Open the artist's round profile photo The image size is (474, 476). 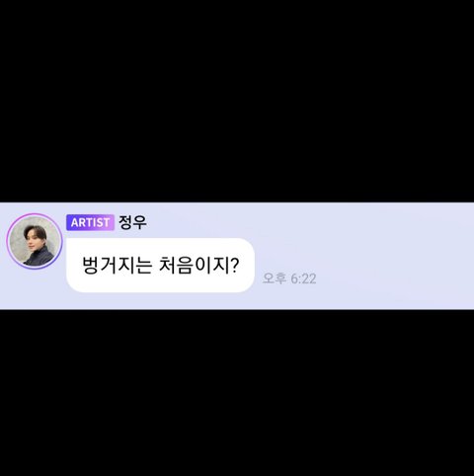[x=35, y=241]
